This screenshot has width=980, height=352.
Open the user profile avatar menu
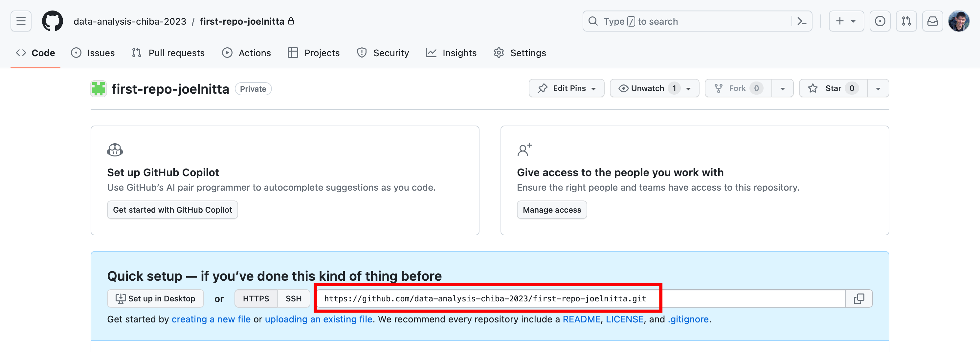pos(959,21)
